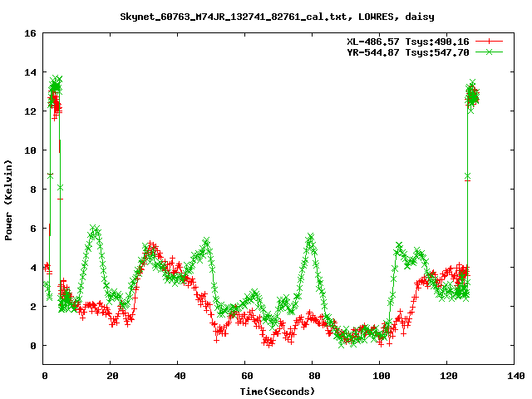Click the x-axis tick label 100

[382, 376]
